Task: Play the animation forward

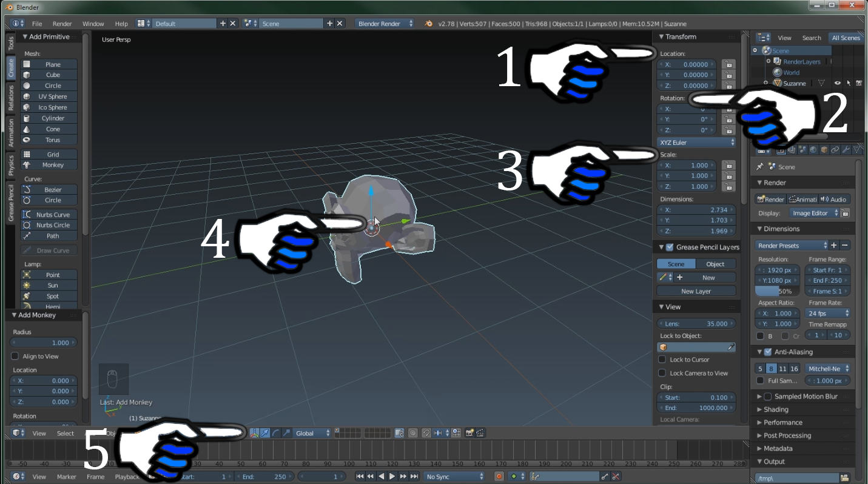Action: [x=392, y=477]
